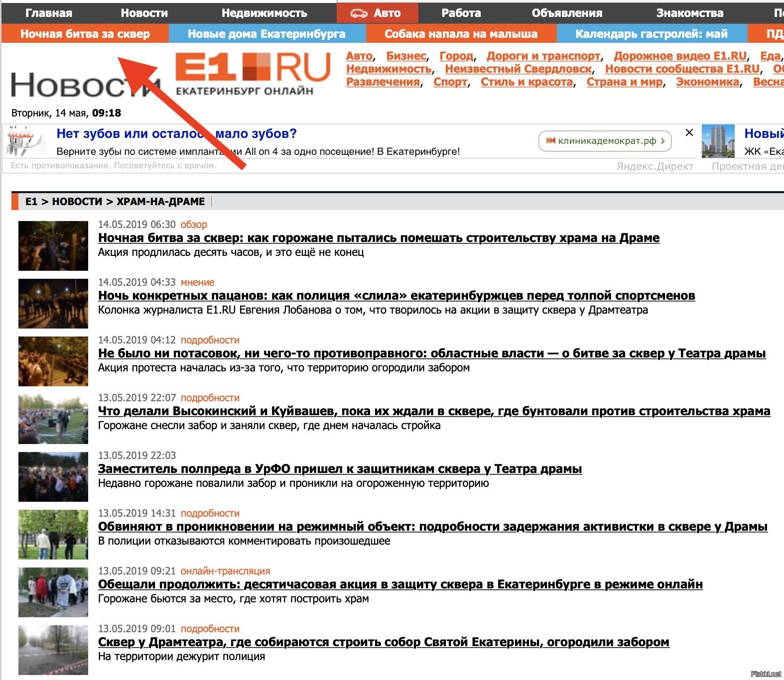Open the клиникадемократ.рф ad button
Viewport: 784px width, 680px height.
pos(605,141)
